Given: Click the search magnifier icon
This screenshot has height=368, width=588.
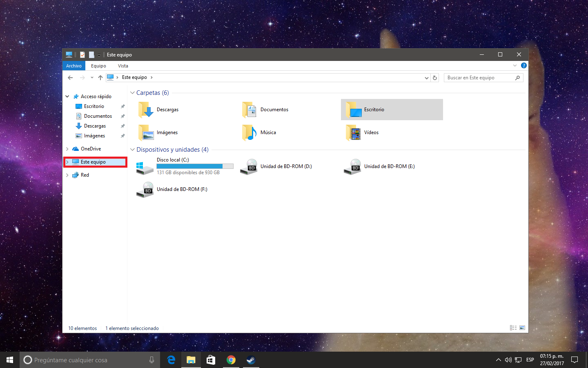Looking at the screenshot, I should coord(517,78).
